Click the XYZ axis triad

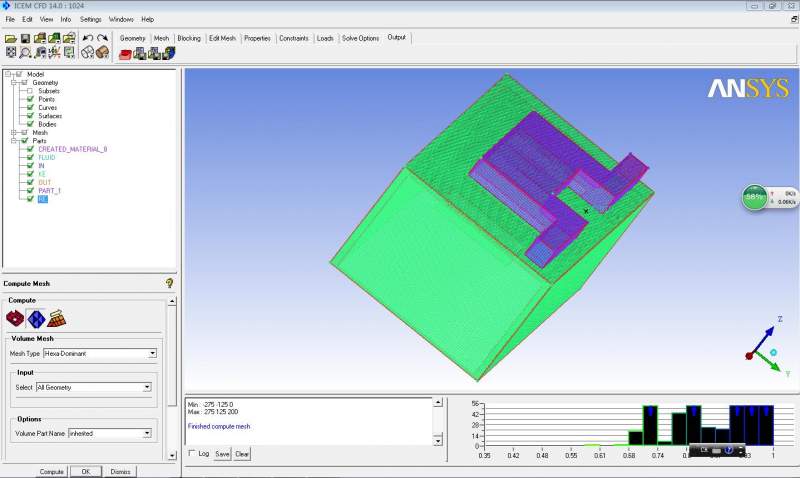coord(767,347)
